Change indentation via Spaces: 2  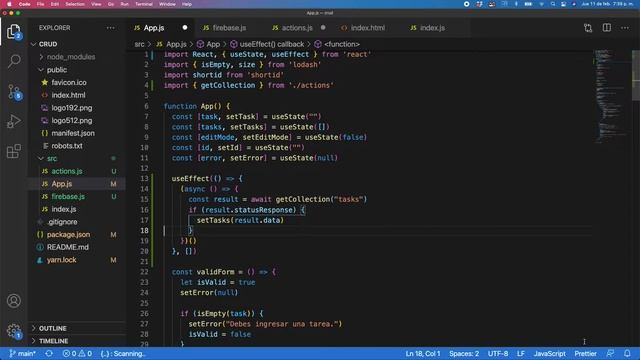coord(464,353)
